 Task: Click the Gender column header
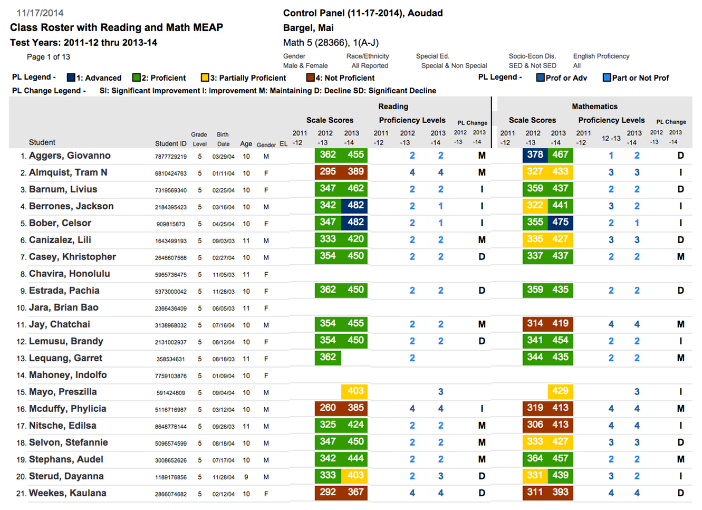266,145
